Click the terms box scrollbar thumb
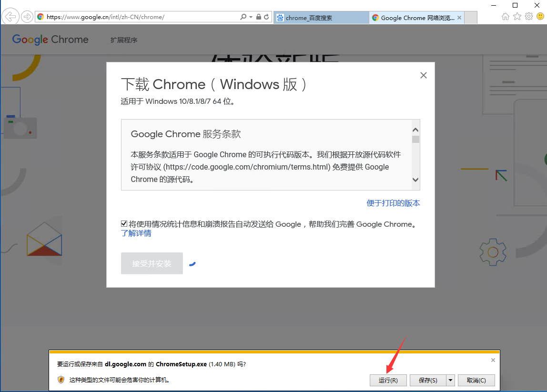 tap(415, 139)
